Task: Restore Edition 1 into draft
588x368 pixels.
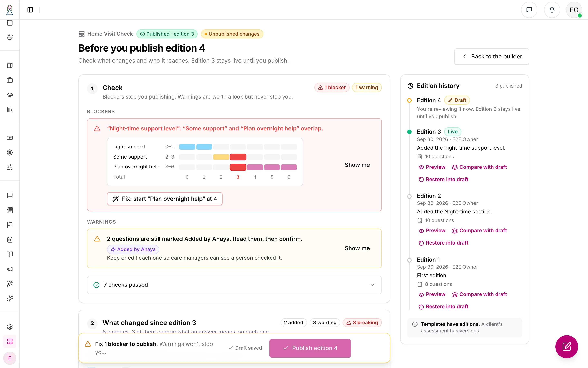Action: [443, 307]
